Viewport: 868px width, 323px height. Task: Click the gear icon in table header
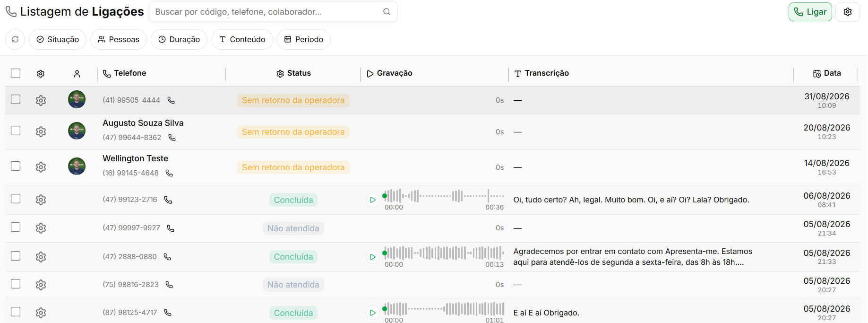pyautogui.click(x=41, y=74)
